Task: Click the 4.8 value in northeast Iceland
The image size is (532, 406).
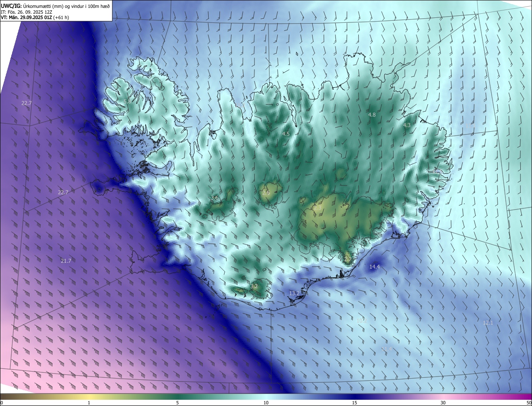Action: pos(372,115)
